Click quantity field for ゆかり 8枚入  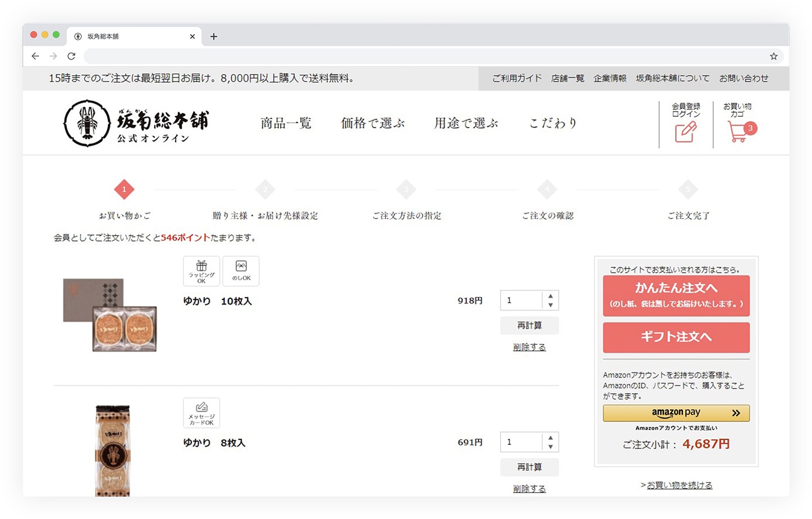point(521,442)
